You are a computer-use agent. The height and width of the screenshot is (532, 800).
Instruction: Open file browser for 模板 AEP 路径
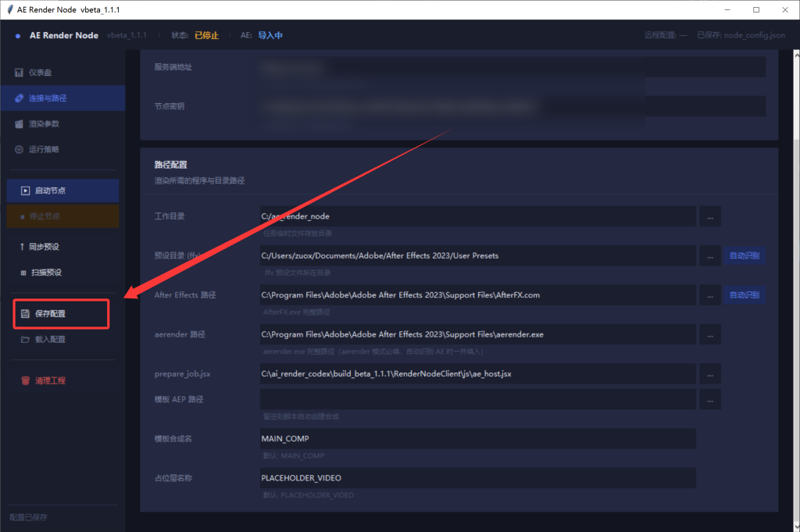click(709, 400)
